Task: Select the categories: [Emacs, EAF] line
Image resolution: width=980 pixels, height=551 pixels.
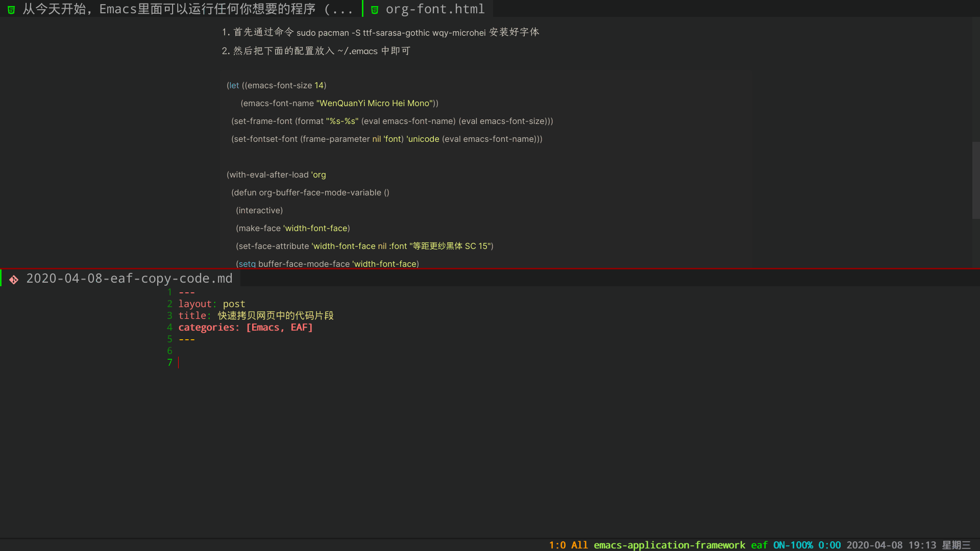Action: click(x=246, y=327)
